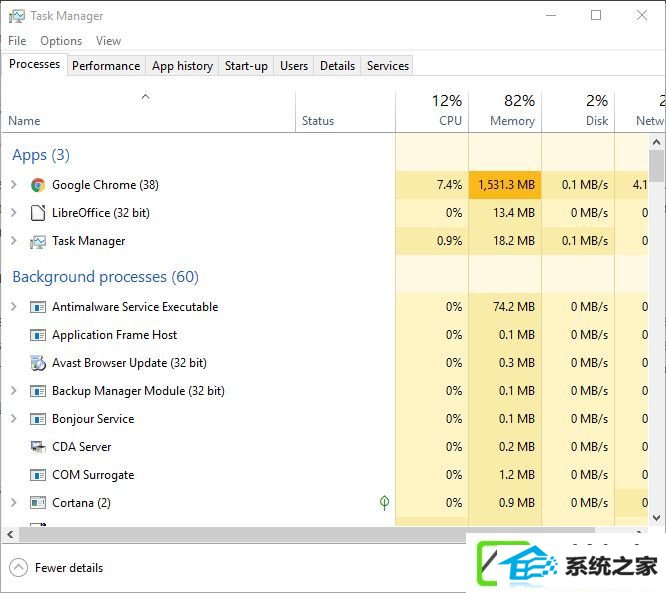The height and width of the screenshot is (593, 666).
Task: Open the Options menu
Action: pyautogui.click(x=61, y=41)
